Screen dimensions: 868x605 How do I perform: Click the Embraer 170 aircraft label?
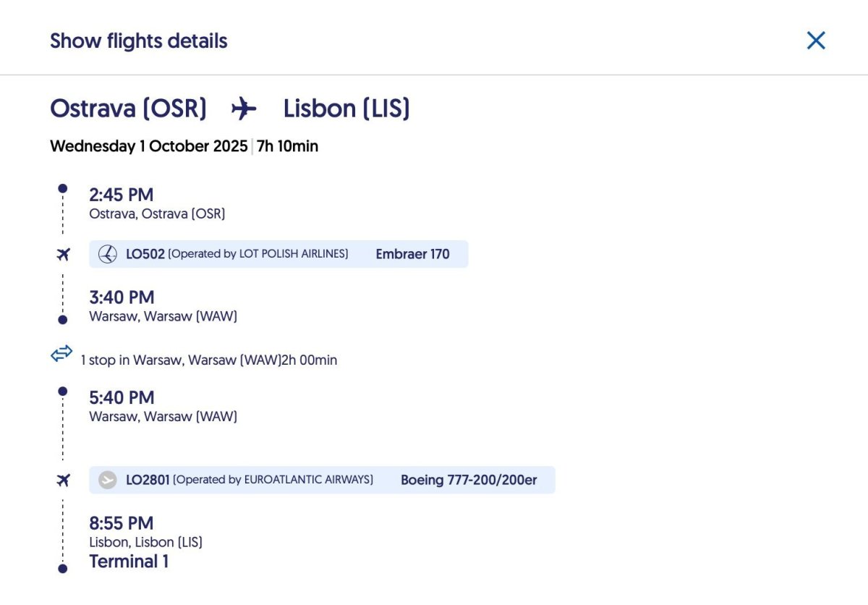pyautogui.click(x=412, y=254)
